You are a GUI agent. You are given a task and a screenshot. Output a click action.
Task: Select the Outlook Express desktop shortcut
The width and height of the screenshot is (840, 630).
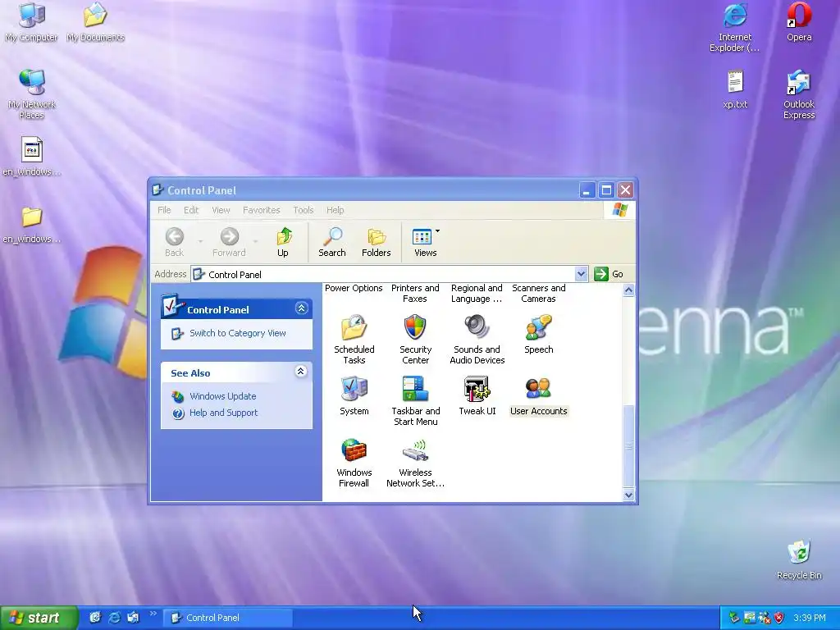click(x=799, y=94)
